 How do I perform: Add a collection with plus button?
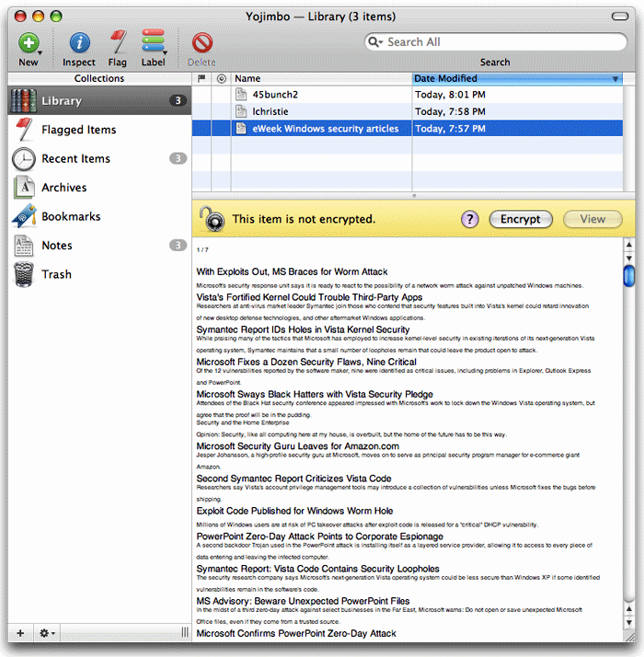tap(20, 633)
